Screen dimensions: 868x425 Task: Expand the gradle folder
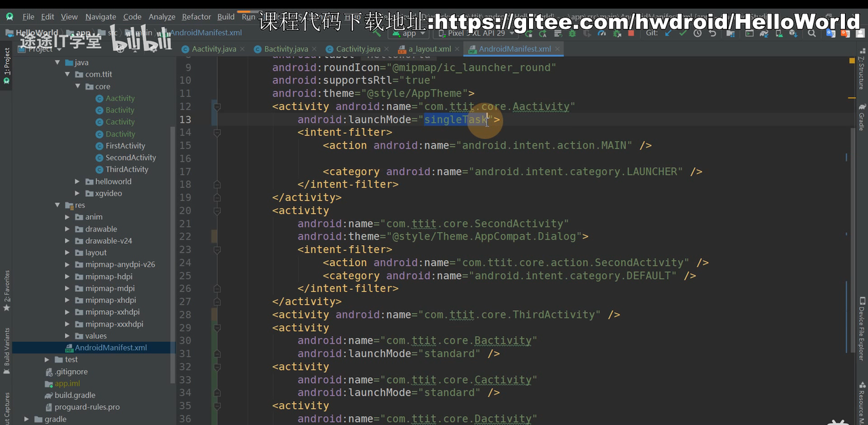coord(27,419)
